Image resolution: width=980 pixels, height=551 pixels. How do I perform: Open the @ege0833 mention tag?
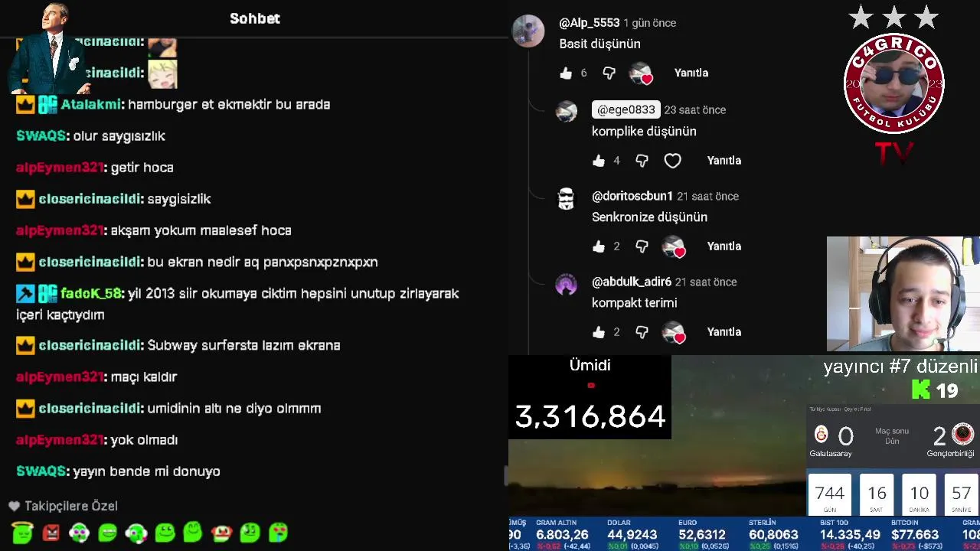click(626, 110)
